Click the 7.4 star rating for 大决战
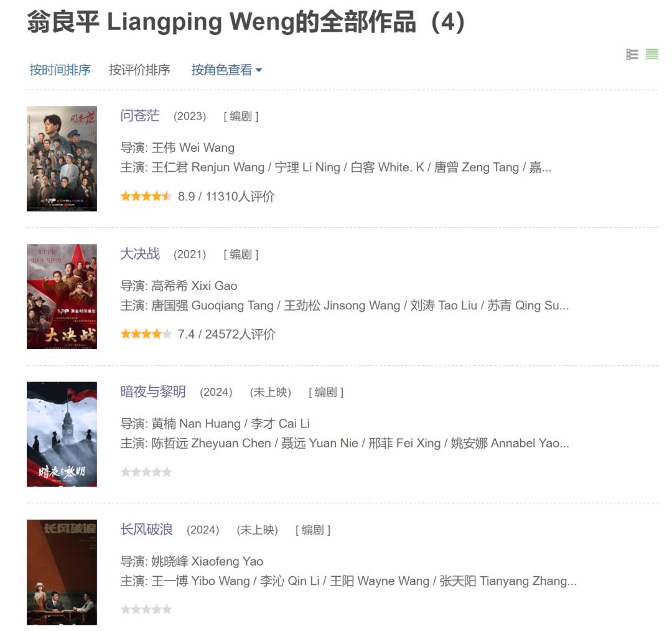This screenshot has width=672, height=631. click(x=146, y=334)
